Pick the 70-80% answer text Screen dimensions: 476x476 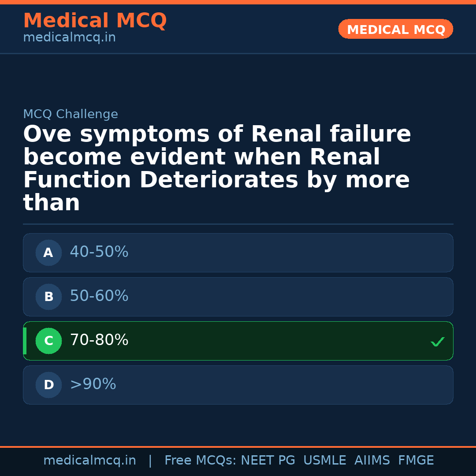click(99, 340)
